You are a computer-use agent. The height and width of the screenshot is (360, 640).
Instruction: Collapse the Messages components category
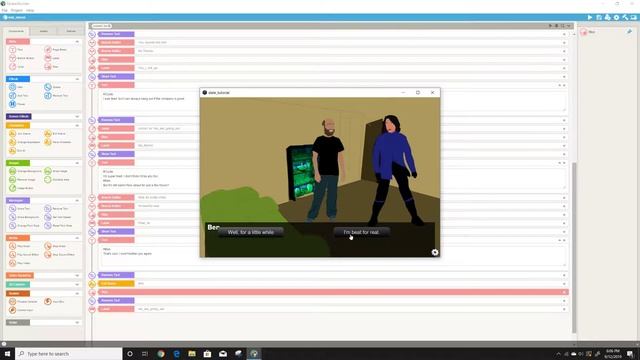tap(77, 200)
